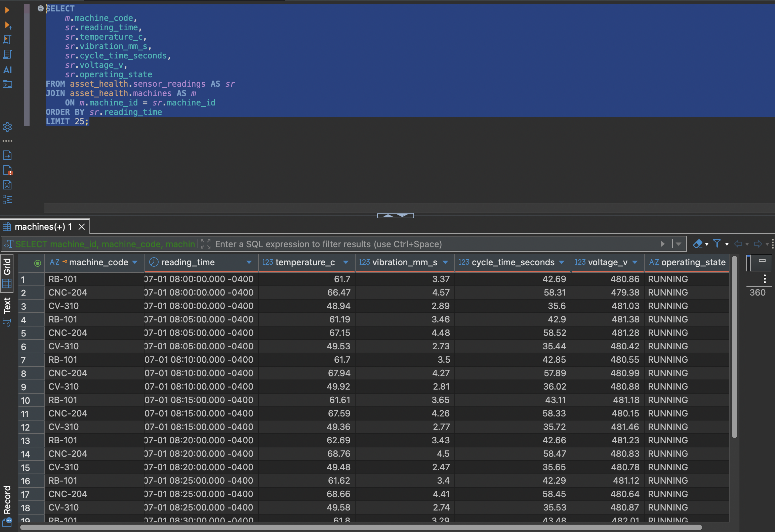The height and width of the screenshot is (532, 775).
Task: Open the clear filters dropdown arrow
Action: (707, 245)
